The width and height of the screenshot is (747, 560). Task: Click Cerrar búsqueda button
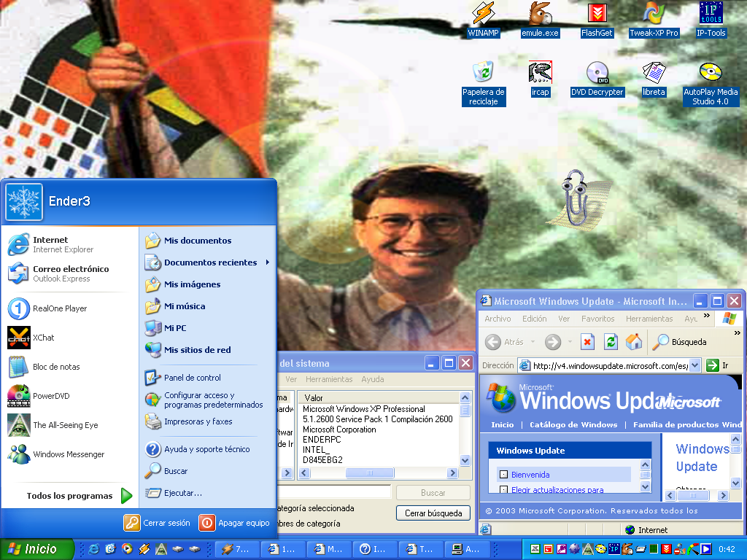click(x=433, y=513)
